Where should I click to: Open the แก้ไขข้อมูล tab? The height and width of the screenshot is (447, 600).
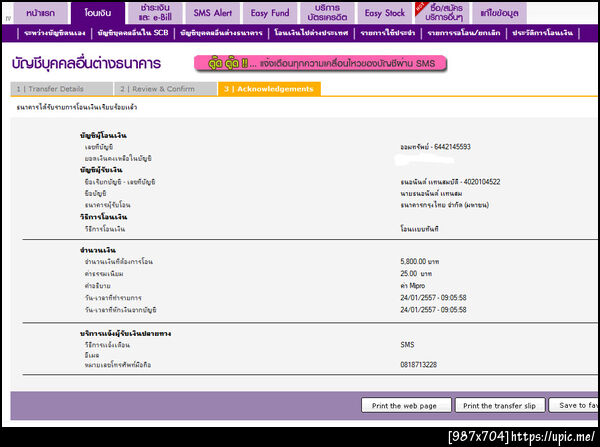point(500,13)
